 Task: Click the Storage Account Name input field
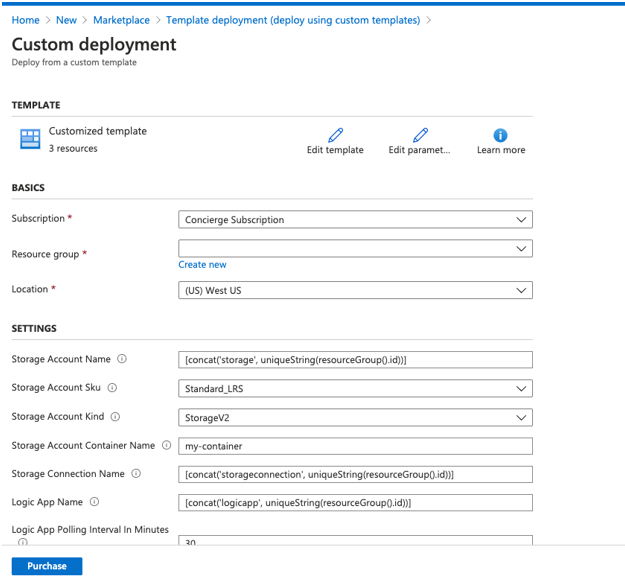(x=355, y=360)
